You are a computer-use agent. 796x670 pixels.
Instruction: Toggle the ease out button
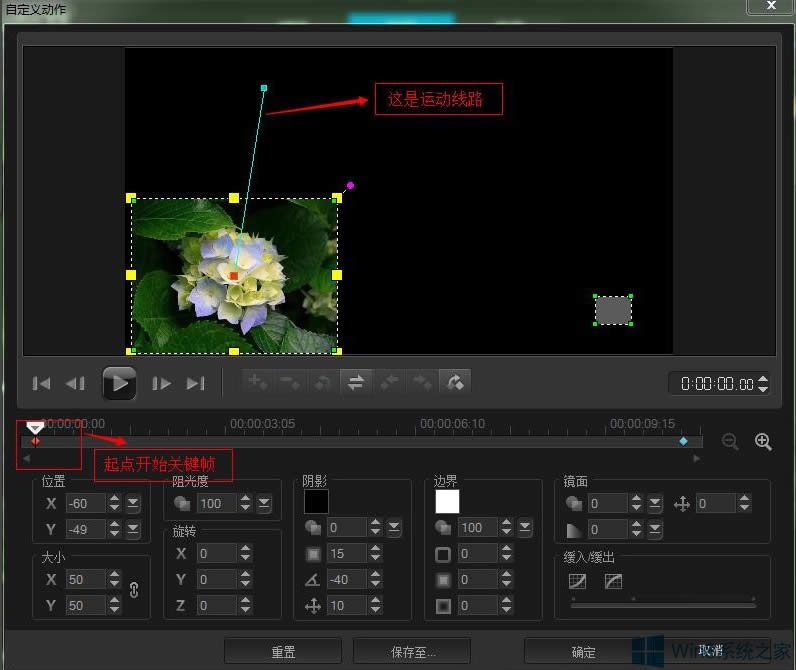pos(613,581)
